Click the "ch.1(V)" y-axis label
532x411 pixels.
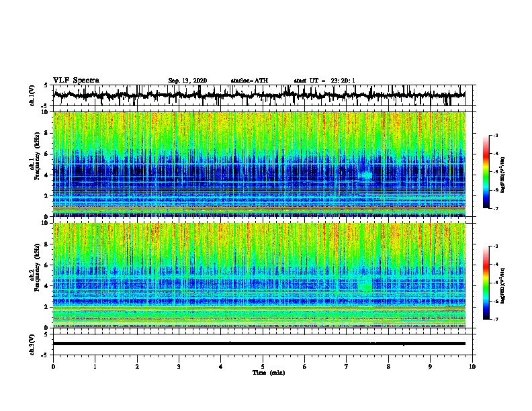click(x=32, y=95)
